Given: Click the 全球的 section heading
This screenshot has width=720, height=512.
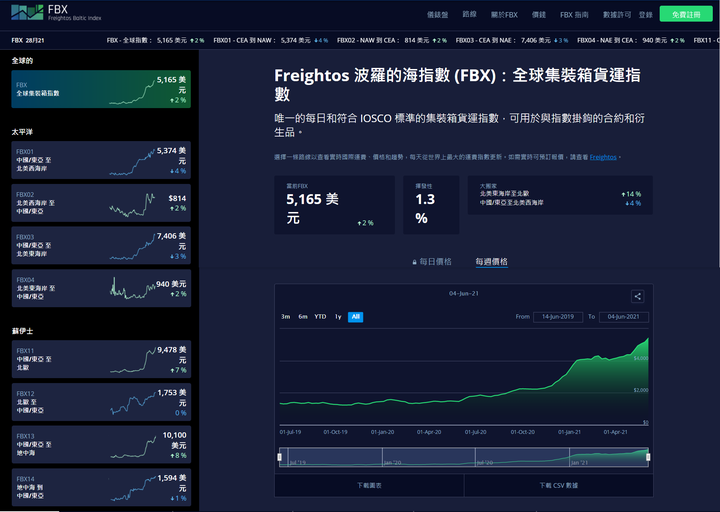Looking at the screenshot, I should coord(22,61).
